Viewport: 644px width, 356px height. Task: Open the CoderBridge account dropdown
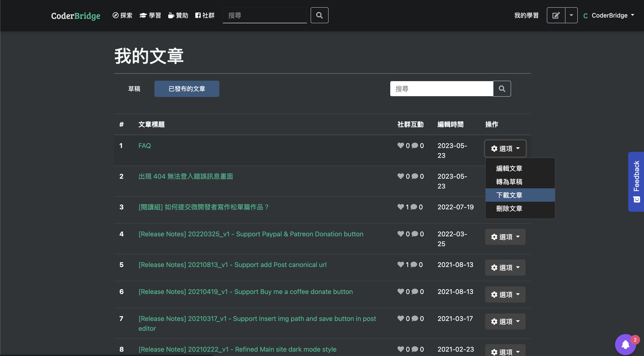[609, 15]
